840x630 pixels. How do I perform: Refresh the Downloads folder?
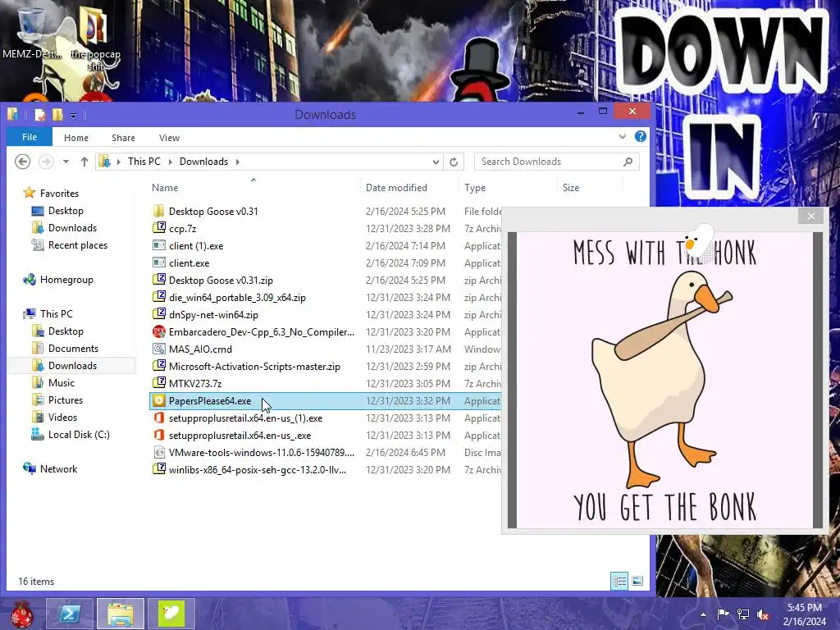pos(454,162)
